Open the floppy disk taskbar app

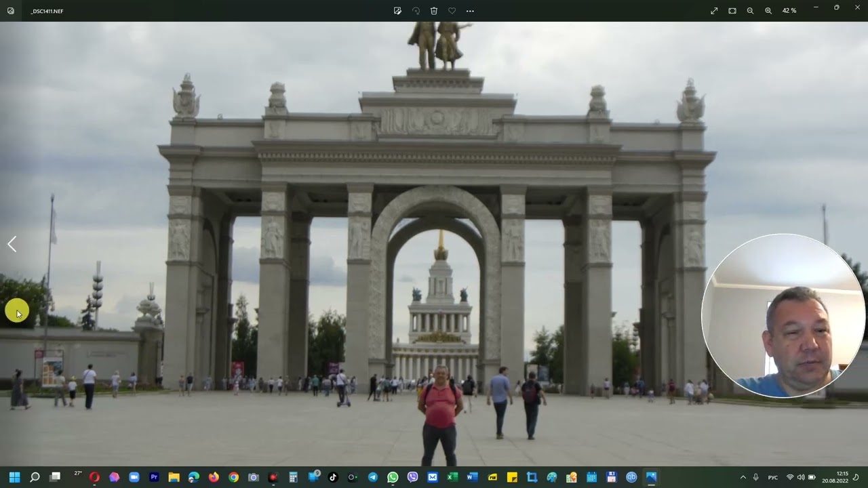pos(611,477)
